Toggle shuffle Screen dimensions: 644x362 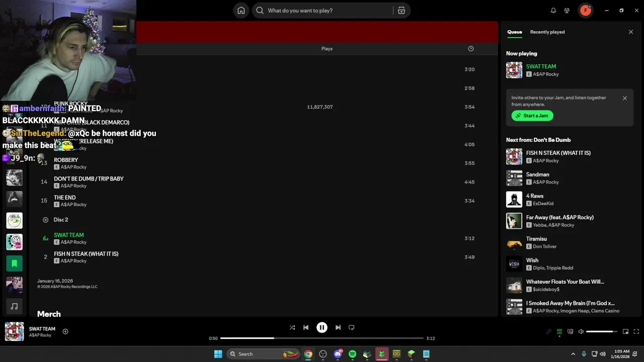(292, 327)
